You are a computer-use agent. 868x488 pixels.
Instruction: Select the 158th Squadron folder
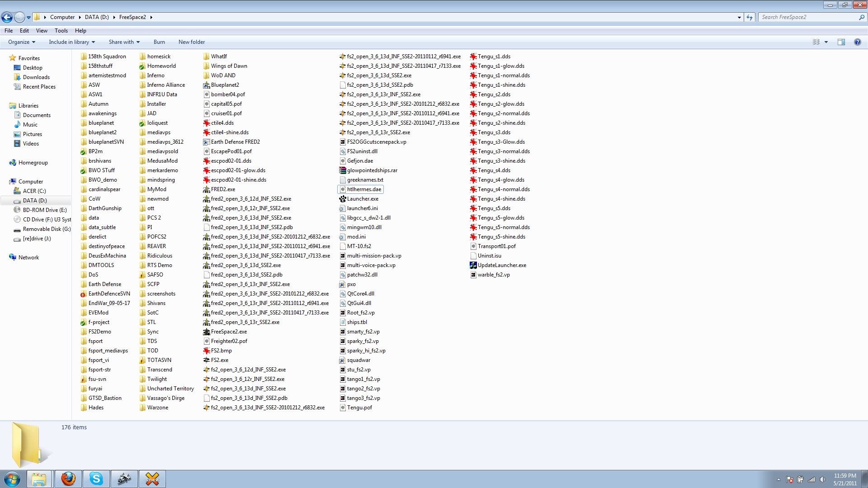[104, 56]
